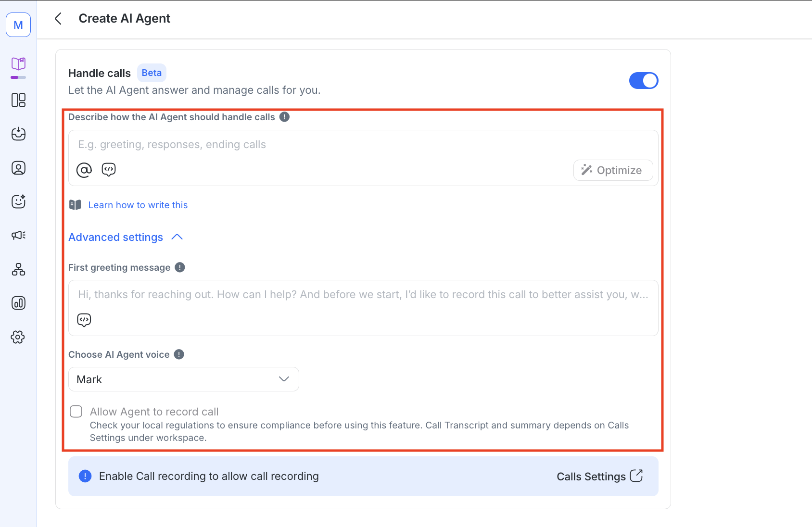812x527 pixels.
Task: Select the AI Agent smiley icon in sidebar
Action: (x=18, y=201)
